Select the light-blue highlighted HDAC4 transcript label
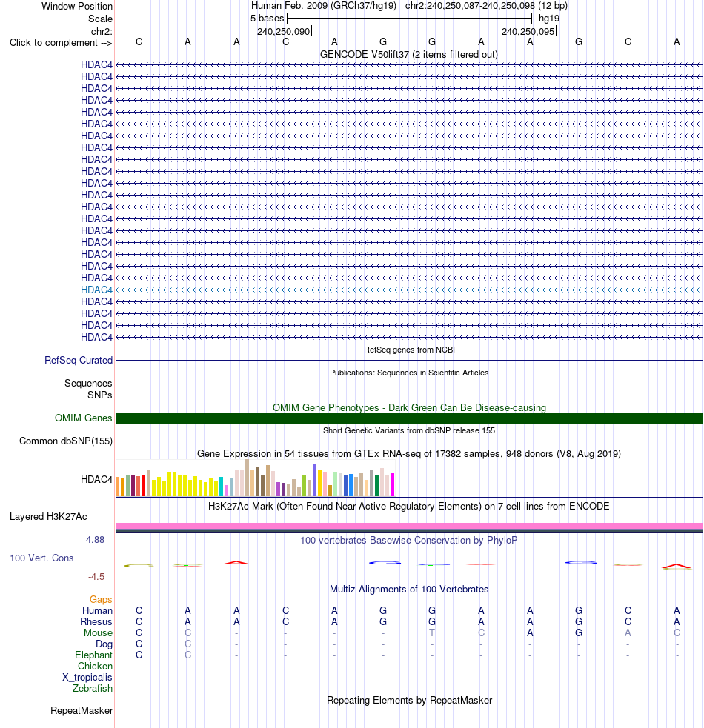The image size is (704, 728). coord(96,290)
